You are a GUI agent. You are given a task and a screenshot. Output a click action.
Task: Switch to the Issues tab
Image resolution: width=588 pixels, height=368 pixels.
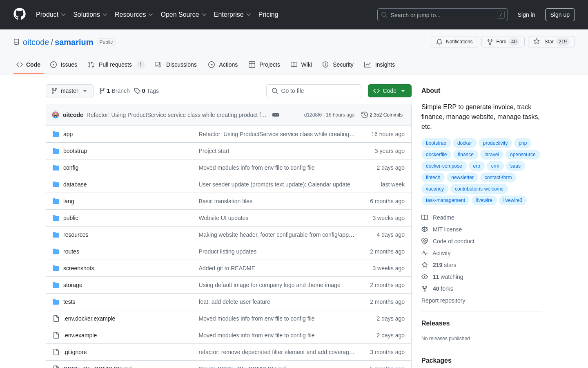64,65
